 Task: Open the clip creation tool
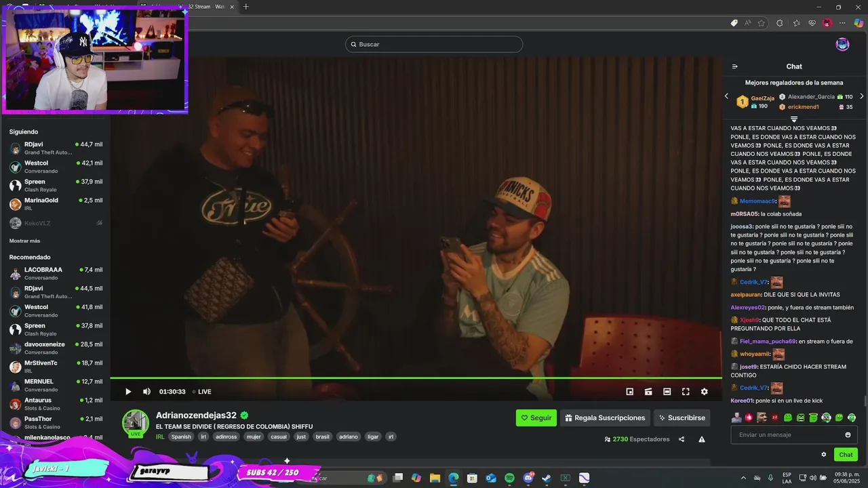(648, 392)
